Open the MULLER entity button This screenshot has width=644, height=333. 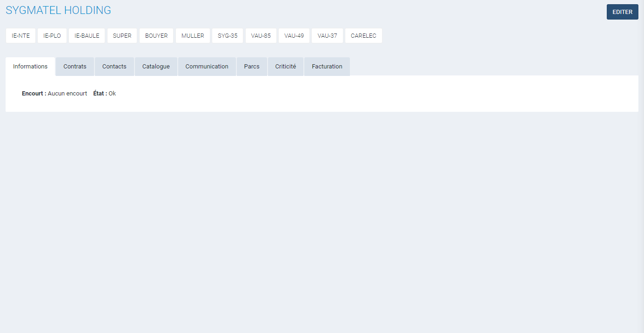click(x=193, y=36)
